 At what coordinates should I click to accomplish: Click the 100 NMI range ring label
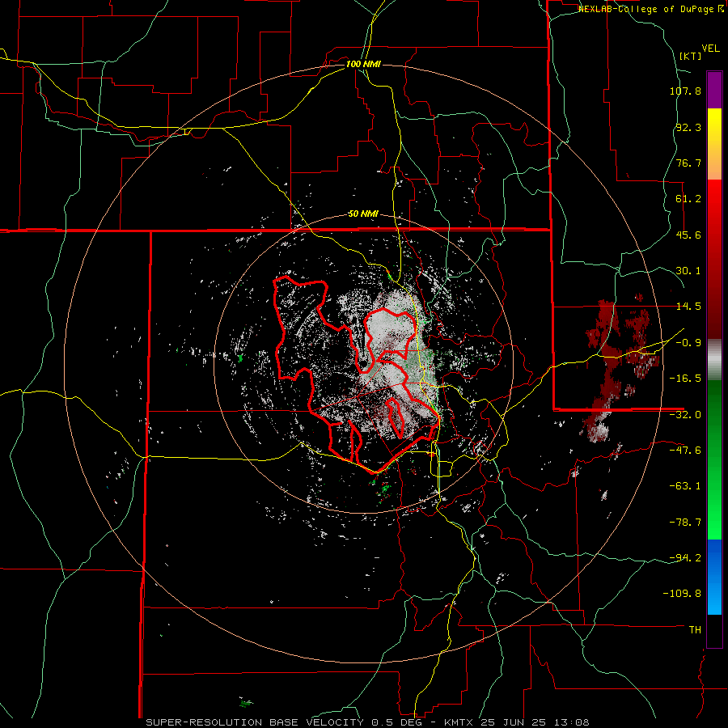coord(363,64)
